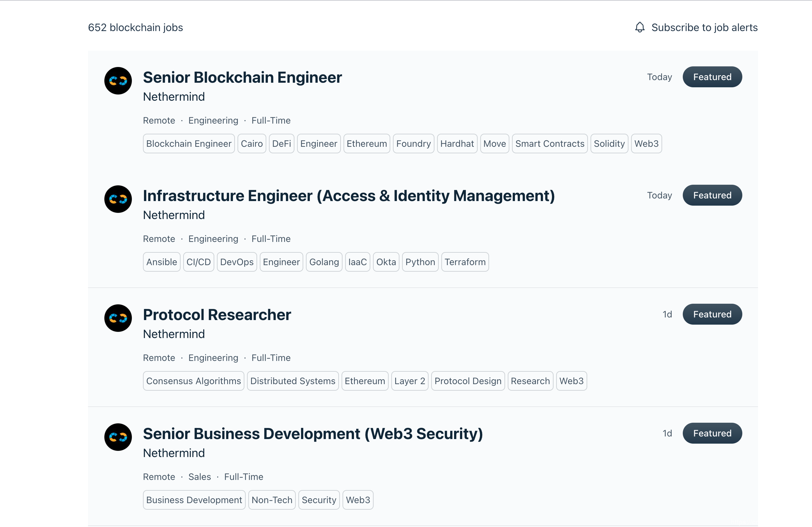Open Senior Blockchain Engineer job title

tap(242, 77)
